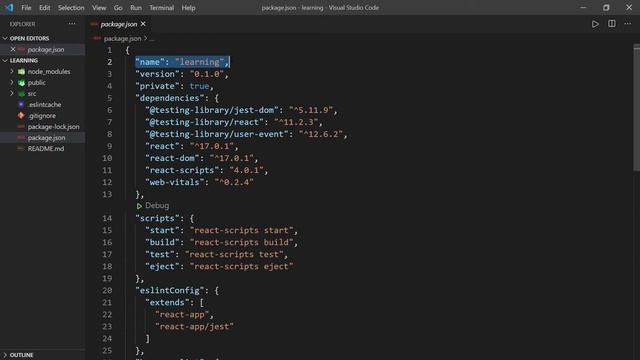Select the package.json editor tab
The image size is (640, 360).
(118, 24)
